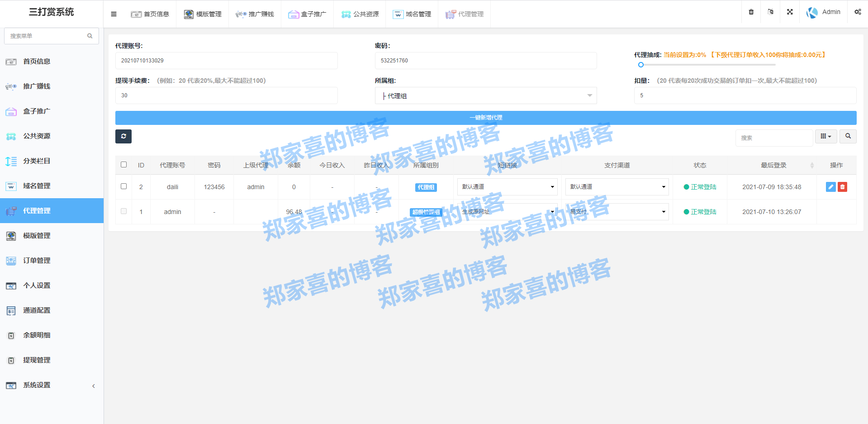Click the 超级管理组 badge in admin row
This screenshot has width=868, height=424.
point(426,212)
